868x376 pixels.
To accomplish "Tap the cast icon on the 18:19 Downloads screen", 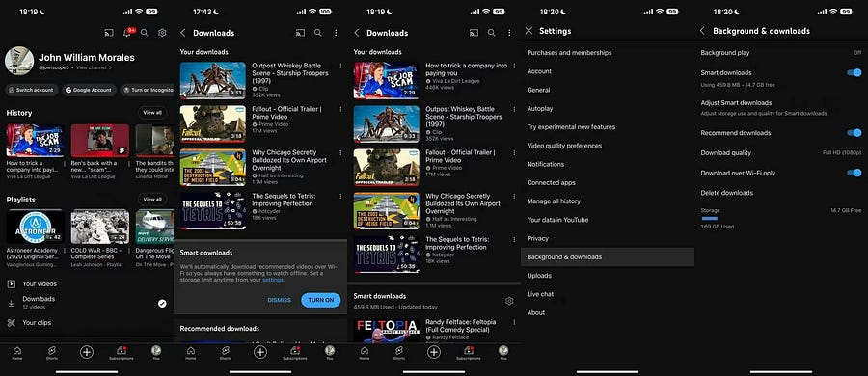I will [474, 33].
